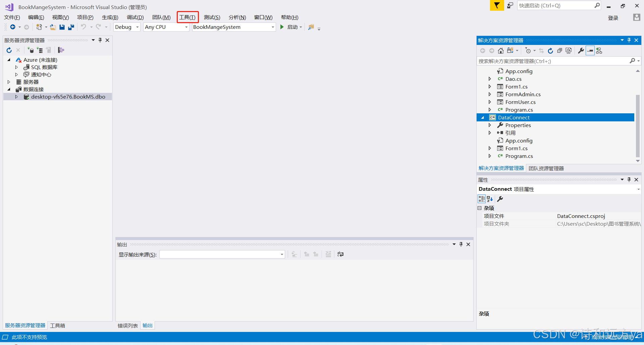Image resolution: width=644 pixels, height=345 pixels.
Task: Toggle auto-hide pin on the Properties (属性) panel
Action: click(629, 180)
